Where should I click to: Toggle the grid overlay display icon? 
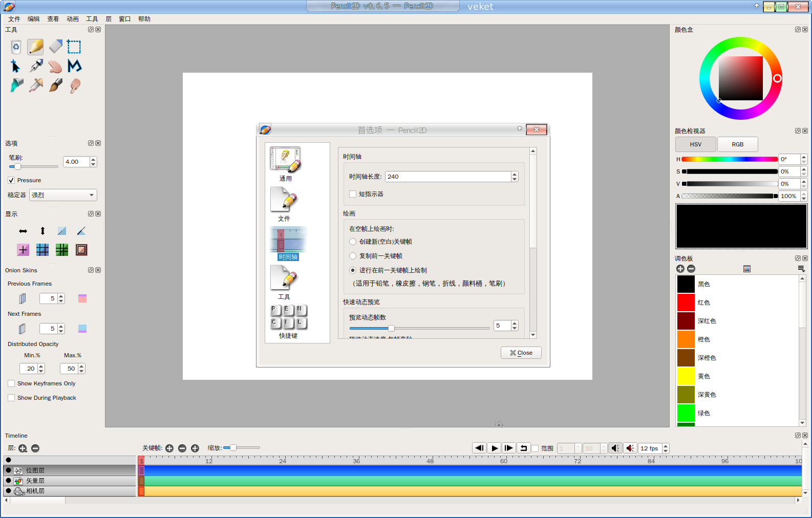42,250
